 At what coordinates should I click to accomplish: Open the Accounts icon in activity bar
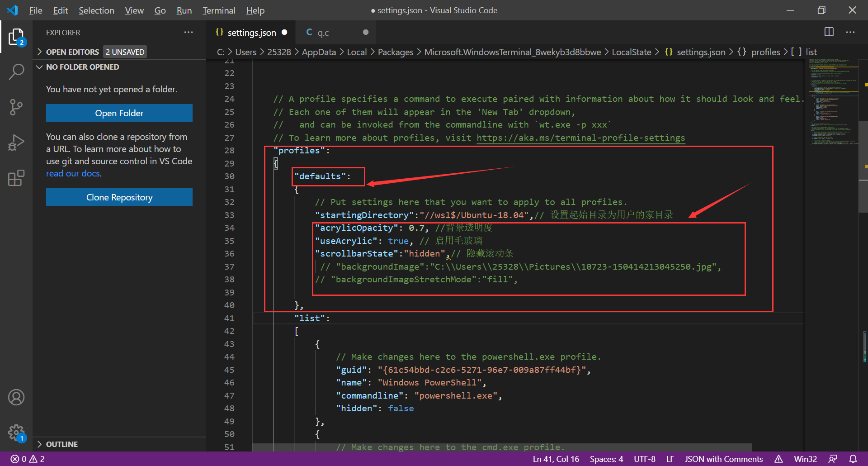[x=16, y=397]
